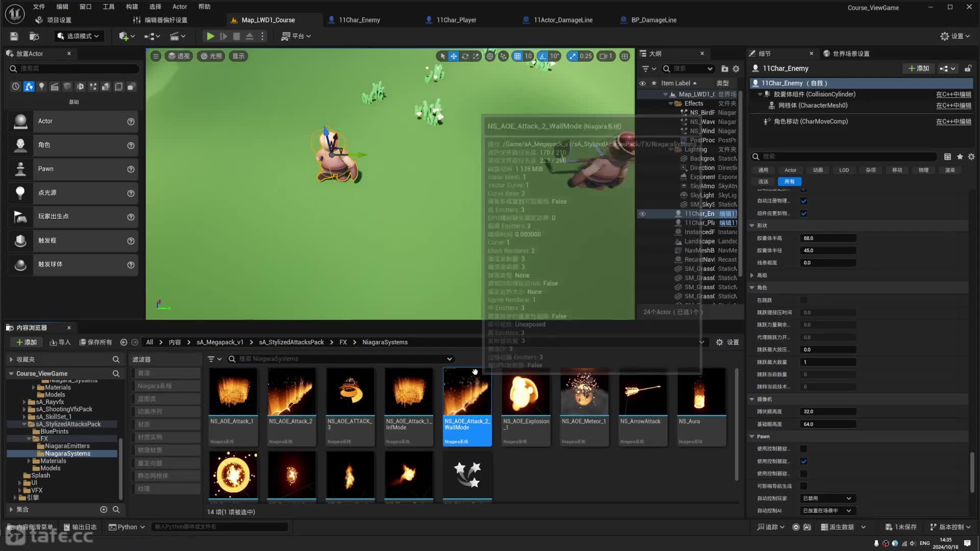Click the Eject icon in play toolbar
The image size is (980, 551).
(x=250, y=36)
